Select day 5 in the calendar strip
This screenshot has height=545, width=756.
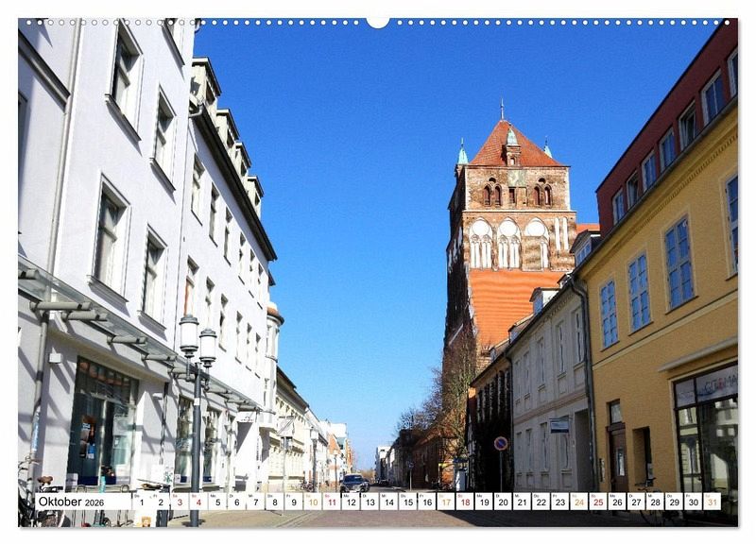tap(217, 502)
